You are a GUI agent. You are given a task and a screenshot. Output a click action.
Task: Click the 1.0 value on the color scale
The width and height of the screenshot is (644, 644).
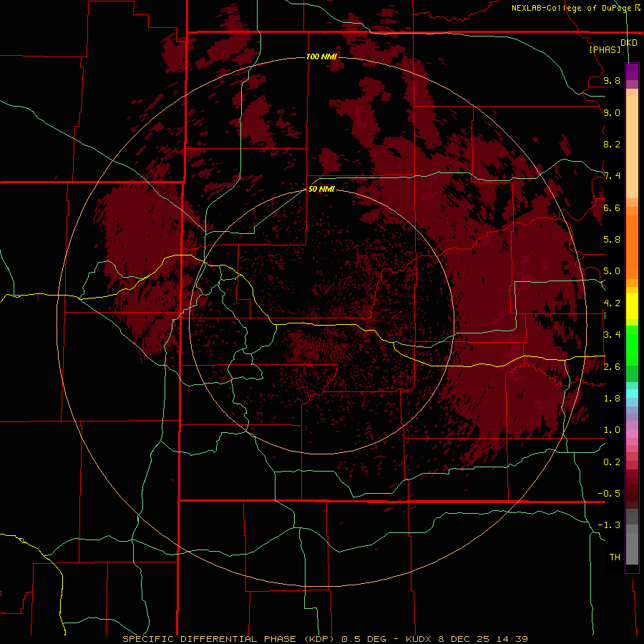tap(612, 430)
